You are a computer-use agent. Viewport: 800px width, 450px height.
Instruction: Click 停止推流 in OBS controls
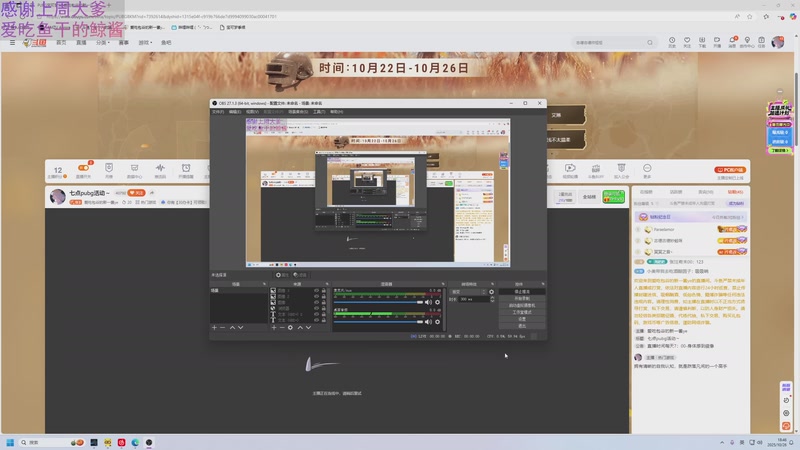point(522,292)
